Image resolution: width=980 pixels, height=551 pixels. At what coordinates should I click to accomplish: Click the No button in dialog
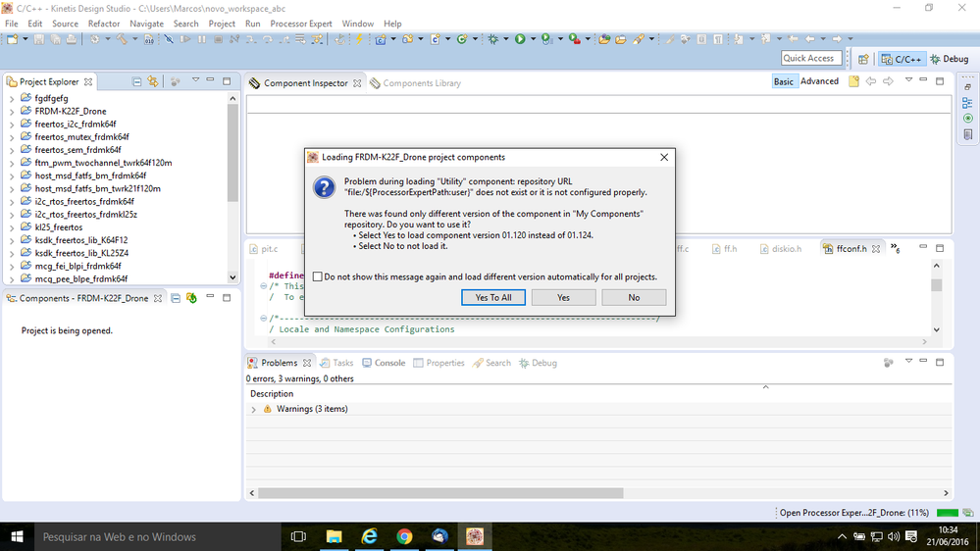coord(634,297)
